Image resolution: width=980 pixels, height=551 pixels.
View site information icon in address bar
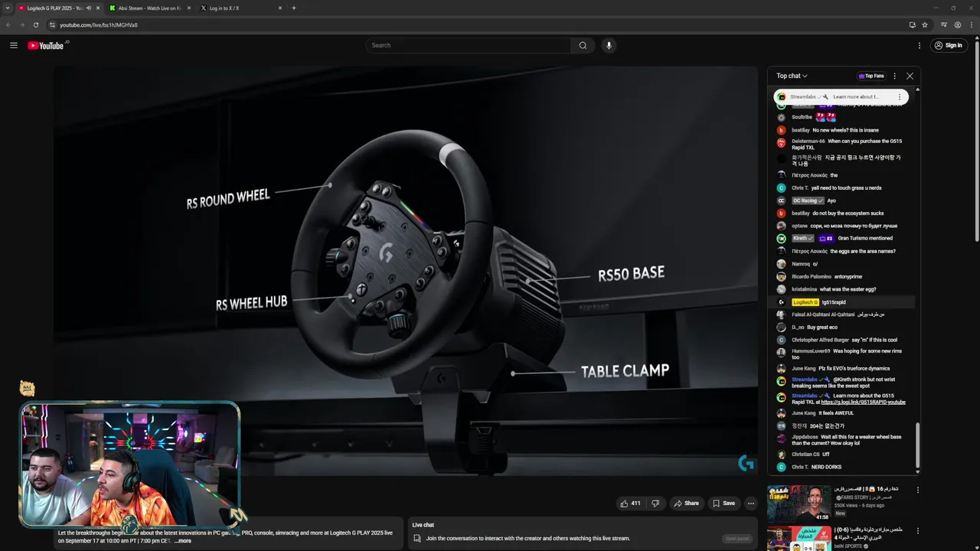(x=52, y=24)
